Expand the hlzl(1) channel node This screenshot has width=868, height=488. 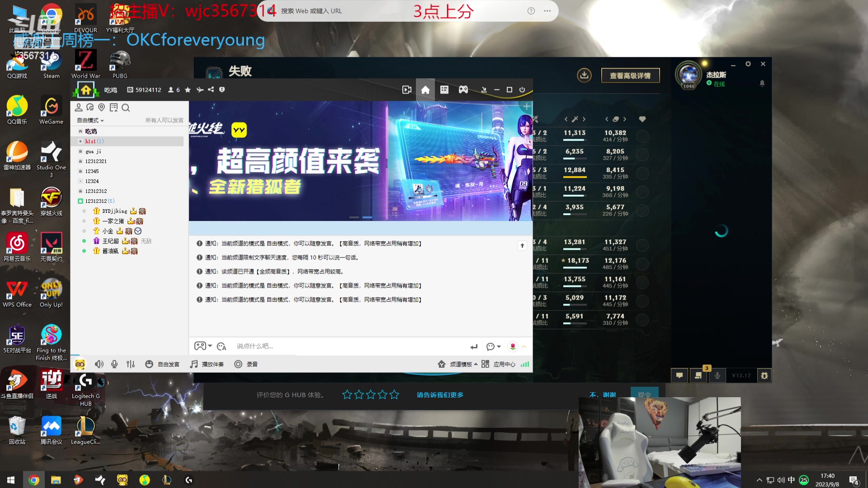80,141
